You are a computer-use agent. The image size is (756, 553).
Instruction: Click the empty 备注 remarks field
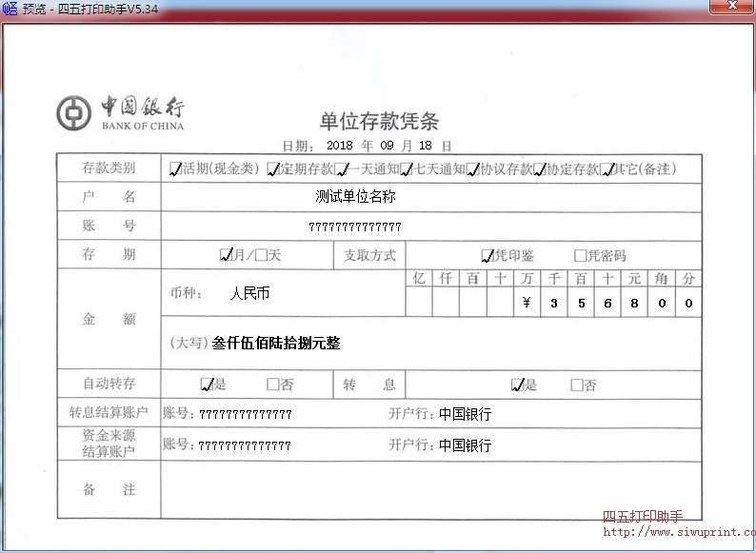tap(431, 490)
